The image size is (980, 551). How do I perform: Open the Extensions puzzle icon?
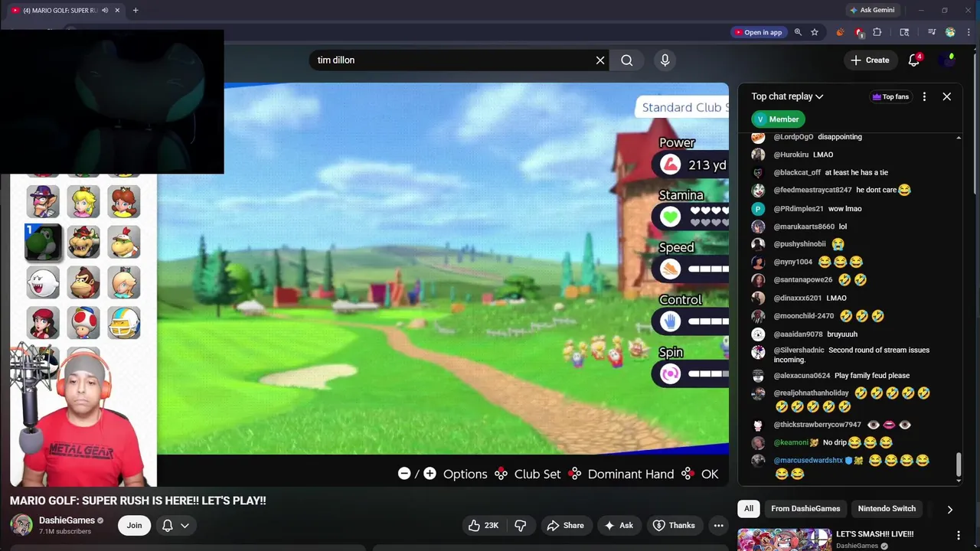[877, 32]
